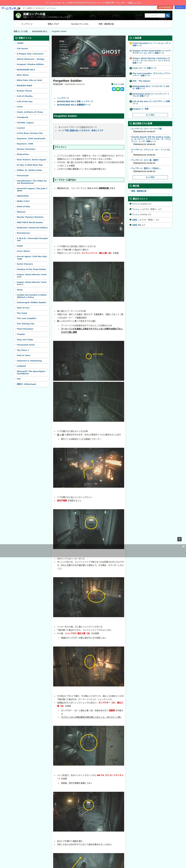Open Suicide Squad: Kill the Justice League article
Viewport: 186px width, 868px height.
tap(151, 139)
